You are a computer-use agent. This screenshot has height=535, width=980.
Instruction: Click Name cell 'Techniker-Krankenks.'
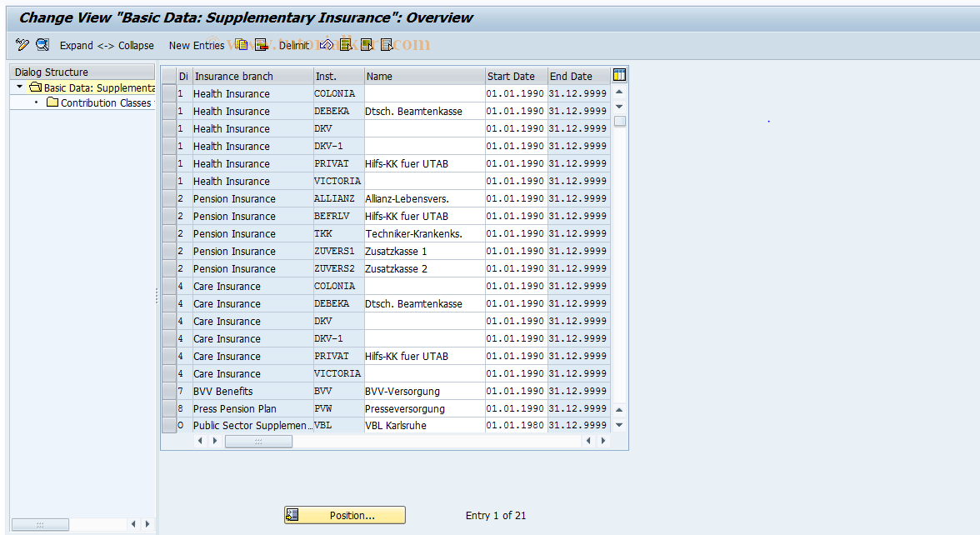click(424, 233)
